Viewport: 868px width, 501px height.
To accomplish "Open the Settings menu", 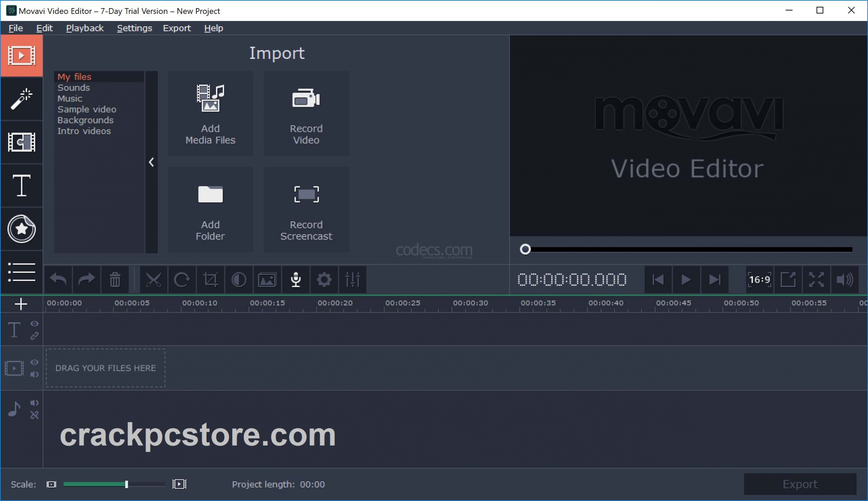I will [x=134, y=28].
